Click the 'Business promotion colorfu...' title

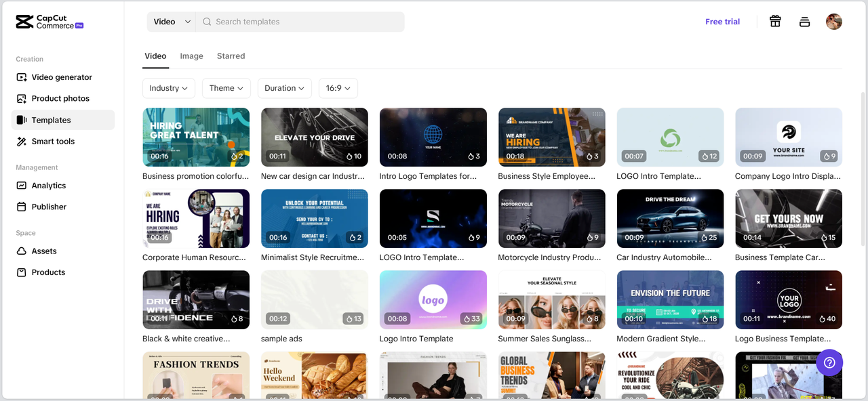coord(196,176)
